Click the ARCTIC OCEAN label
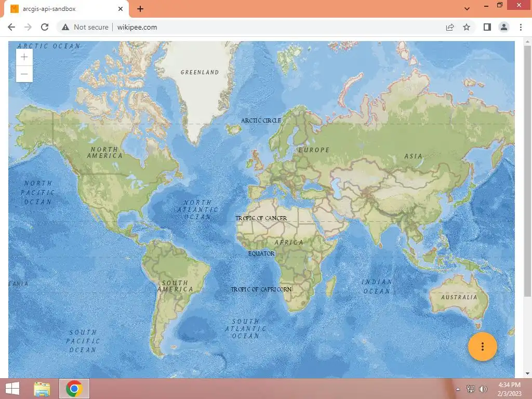 (x=49, y=46)
